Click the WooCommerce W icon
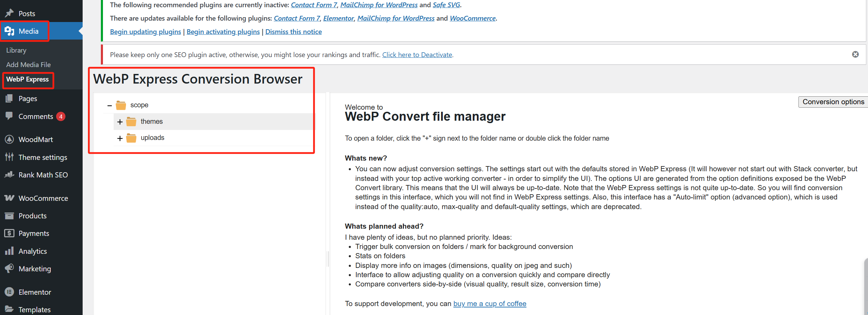 9,198
